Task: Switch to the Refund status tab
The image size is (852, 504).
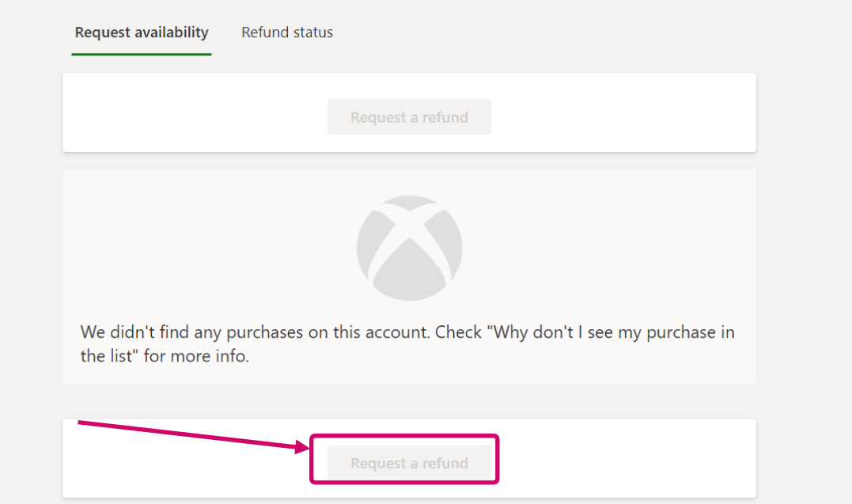Action: (287, 32)
